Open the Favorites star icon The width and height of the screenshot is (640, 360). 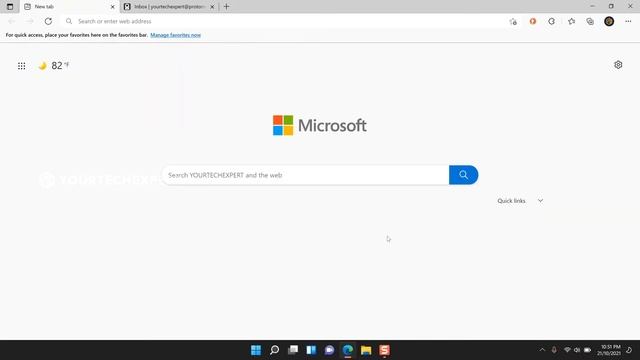[571, 21]
